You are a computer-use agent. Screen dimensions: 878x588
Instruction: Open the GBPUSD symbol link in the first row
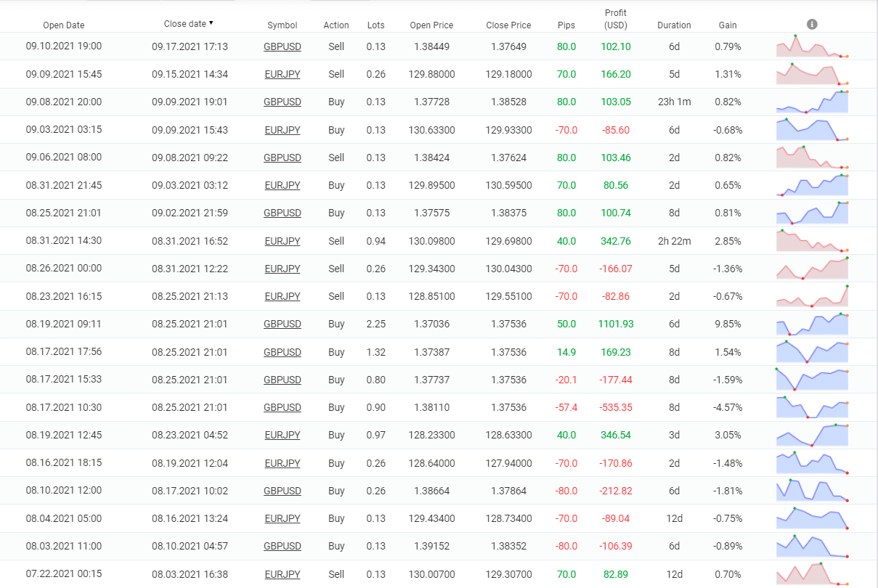(282, 46)
